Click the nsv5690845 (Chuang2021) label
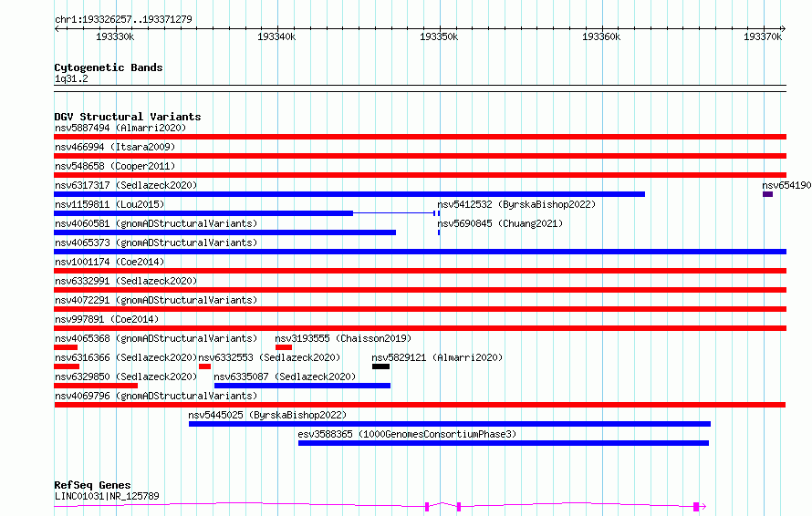The width and height of the screenshot is (812, 516). pyautogui.click(x=500, y=223)
